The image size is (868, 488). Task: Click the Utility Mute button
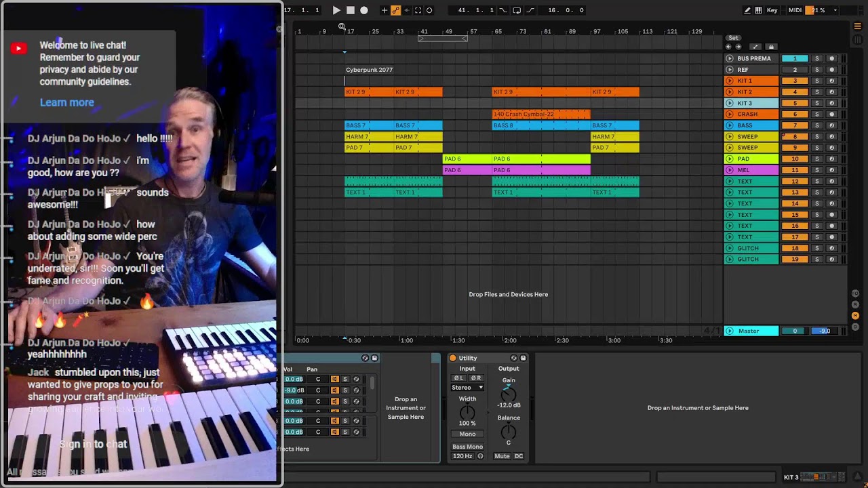pos(502,456)
